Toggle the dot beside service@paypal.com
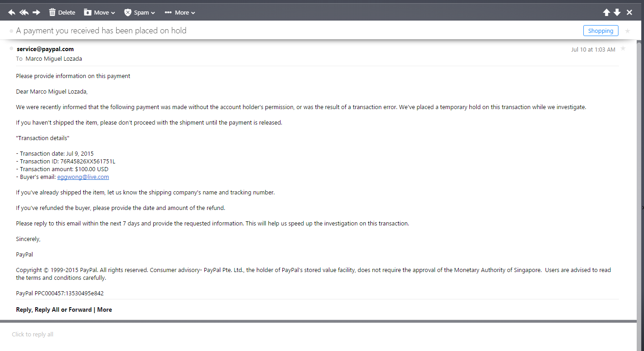The width and height of the screenshot is (644, 351). click(11, 48)
